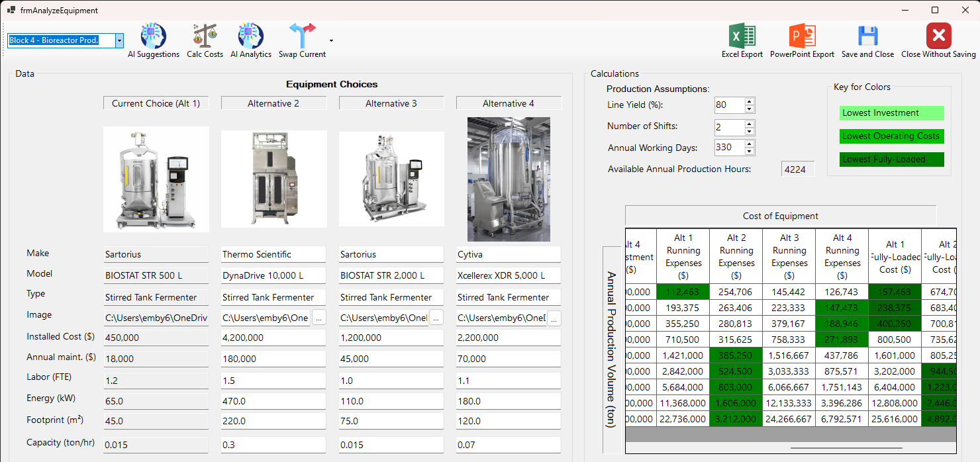Edit Alternative 3 Type field Stirred Tank Fermenter
The image size is (980, 462).
391,297
